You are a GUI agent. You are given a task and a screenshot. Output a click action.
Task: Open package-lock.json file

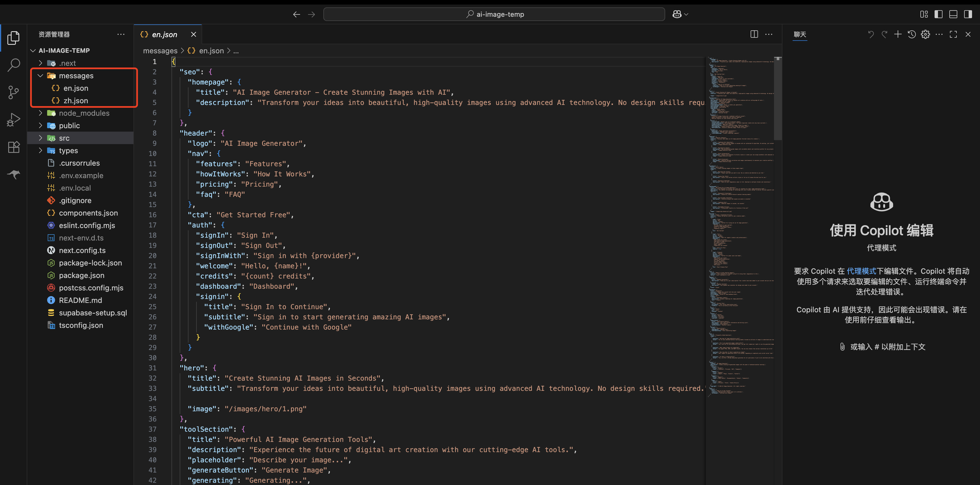pos(81,263)
